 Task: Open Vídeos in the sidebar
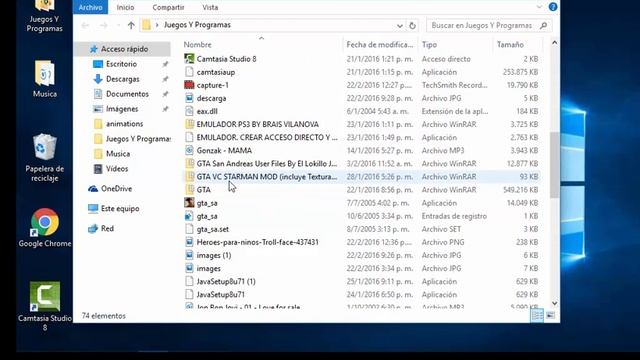point(117,169)
